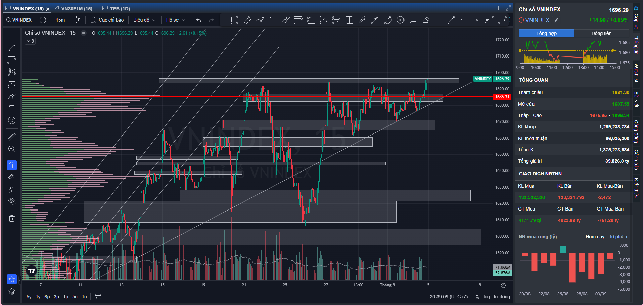This screenshot has height=306, width=644.
Task: Toggle the log scale option
Action: click(487, 297)
